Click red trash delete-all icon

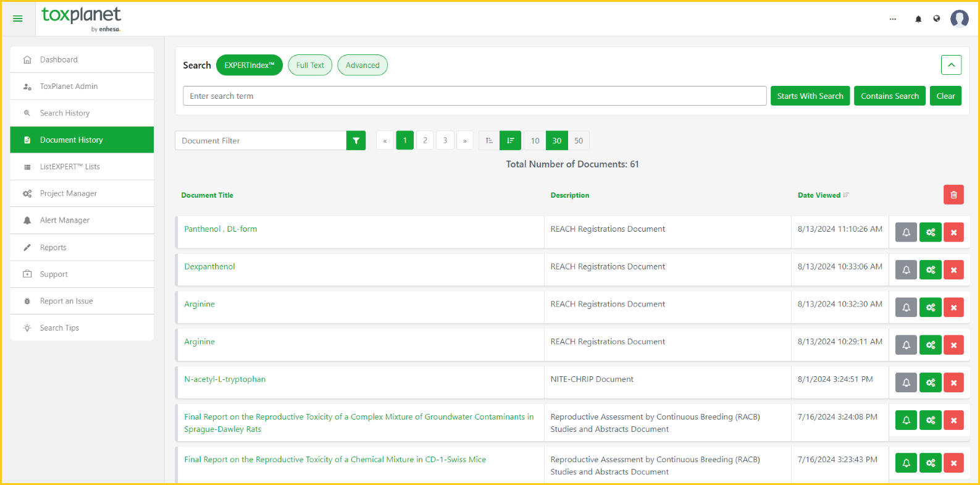tap(953, 195)
